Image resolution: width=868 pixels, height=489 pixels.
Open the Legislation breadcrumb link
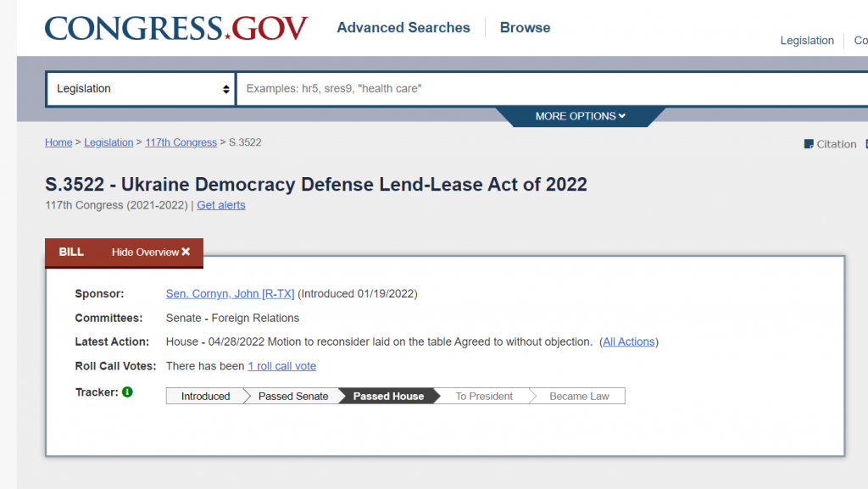click(x=108, y=142)
